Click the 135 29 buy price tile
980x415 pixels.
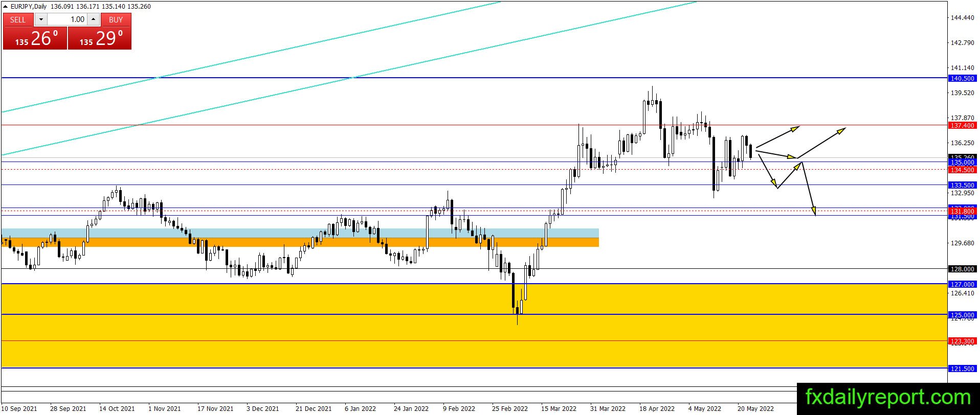[100, 38]
